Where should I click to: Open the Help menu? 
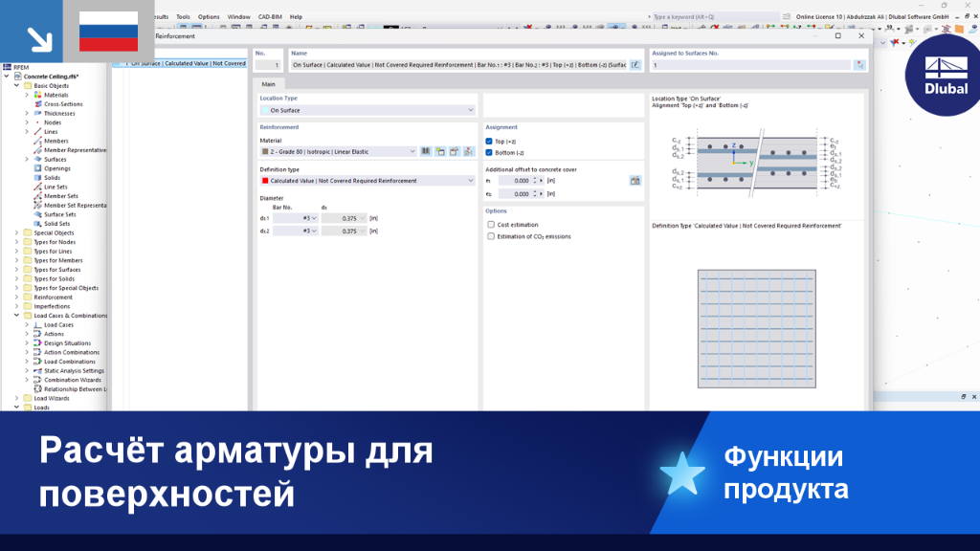[x=296, y=17]
